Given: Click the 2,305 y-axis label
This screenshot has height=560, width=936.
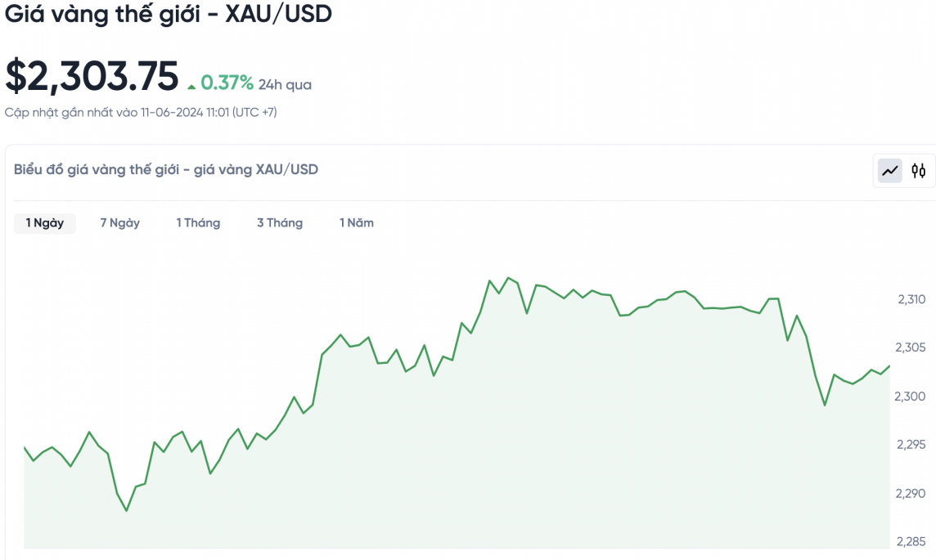Looking at the screenshot, I should coord(911,348).
